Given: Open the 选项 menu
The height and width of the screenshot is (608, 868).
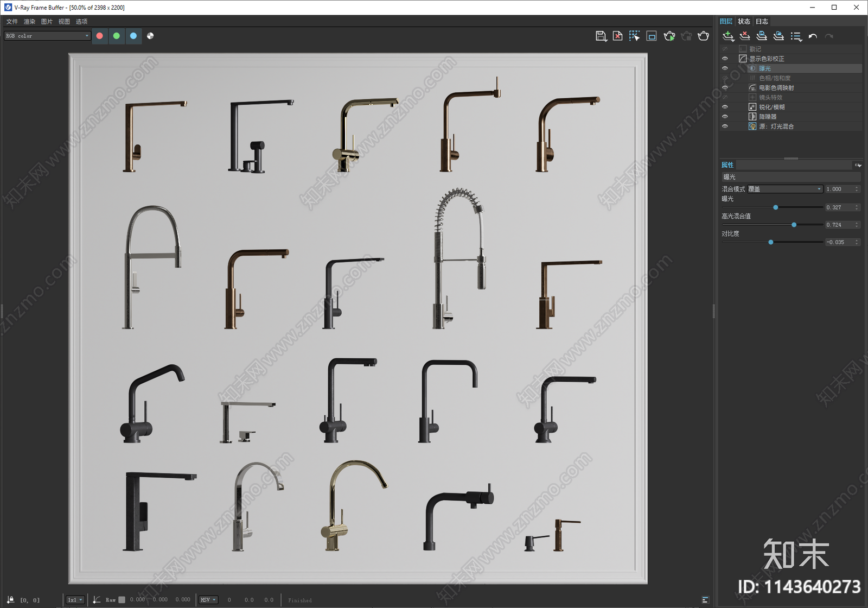Looking at the screenshot, I should click(81, 22).
